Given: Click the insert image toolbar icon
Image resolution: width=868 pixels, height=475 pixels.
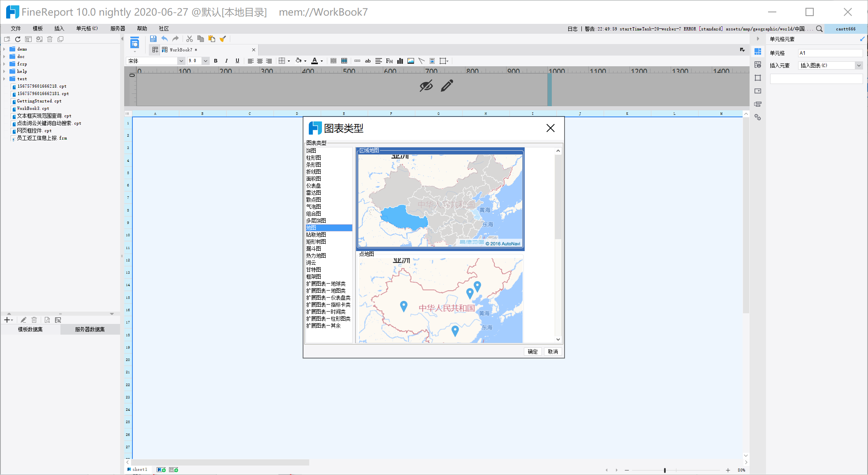Looking at the screenshot, I should (410, 61).
